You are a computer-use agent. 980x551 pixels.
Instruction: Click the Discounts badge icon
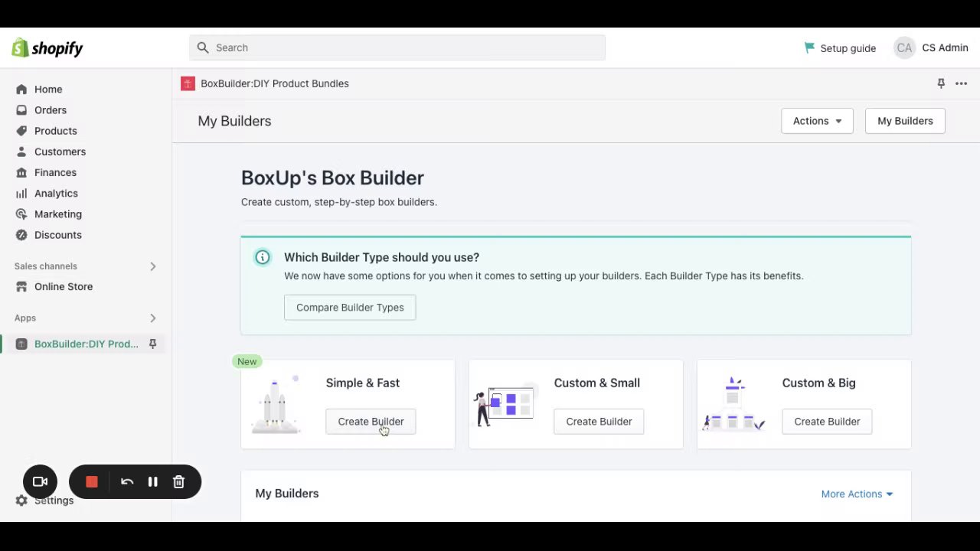tap(21, 235)
